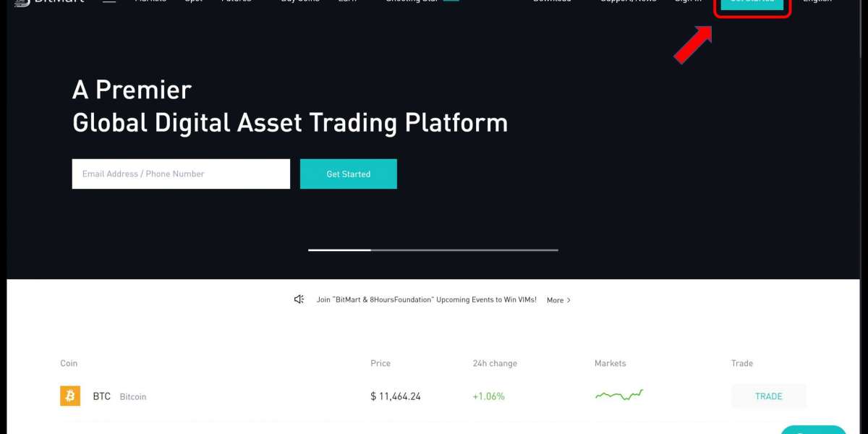The width and height of the screenshot is (868, 434).
Task: Click the Email Address / Phone Number field
Action: tap(181, 174)
